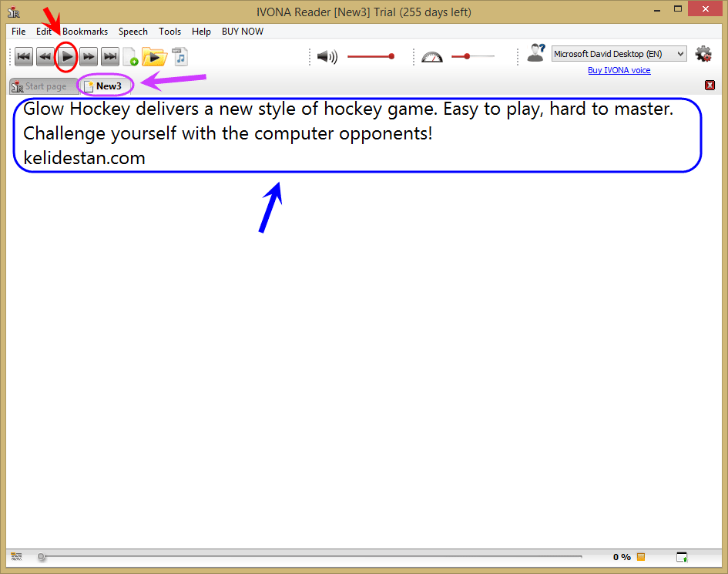This screenshot has width=728, height=574.
Task: Save speech to audio file icon
Action: (x=179, y=57)
